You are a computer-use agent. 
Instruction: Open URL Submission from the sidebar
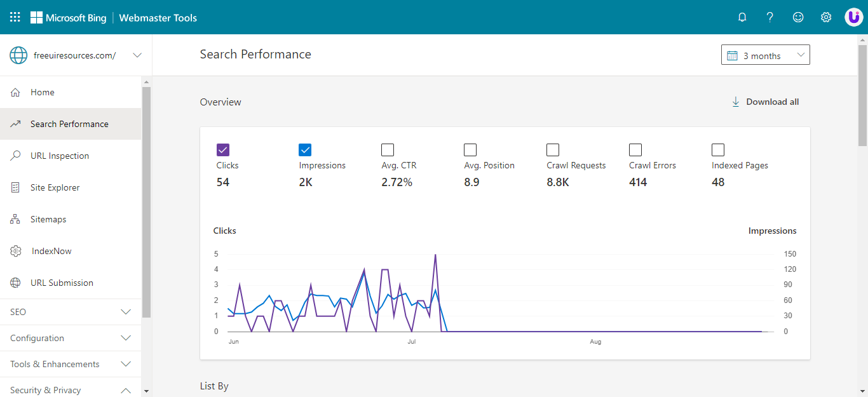pos(62,282)
